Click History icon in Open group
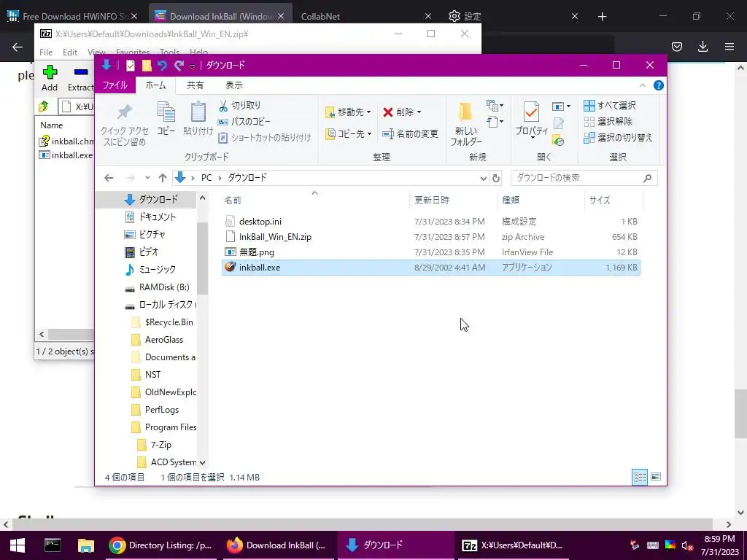The width and height of the screenshot is (747, 560). (558, 140)
